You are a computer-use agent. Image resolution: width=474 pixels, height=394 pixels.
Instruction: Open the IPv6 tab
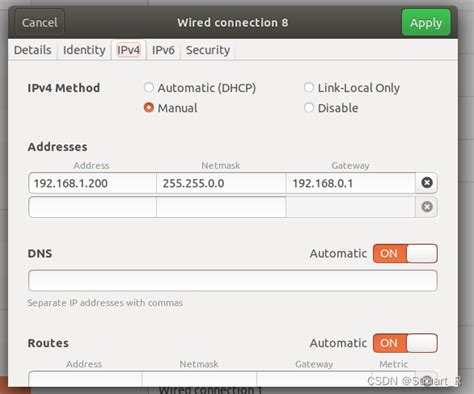tap(163, 50)
